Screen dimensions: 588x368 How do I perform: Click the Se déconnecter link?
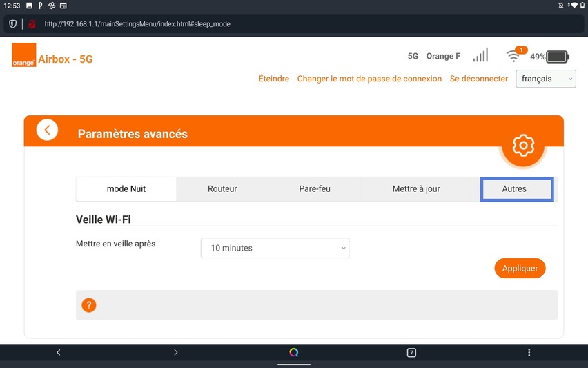point(479,79)
